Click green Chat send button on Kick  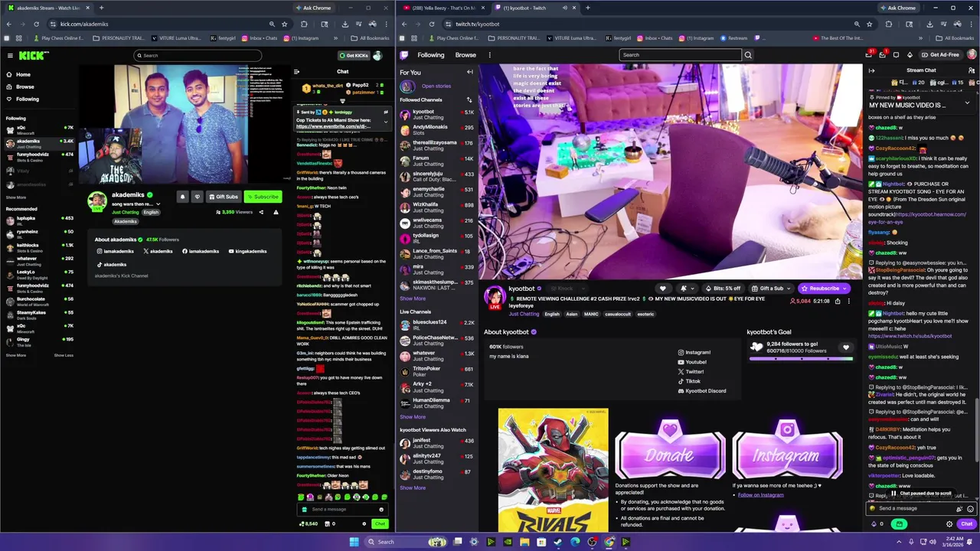pos(380,523)
